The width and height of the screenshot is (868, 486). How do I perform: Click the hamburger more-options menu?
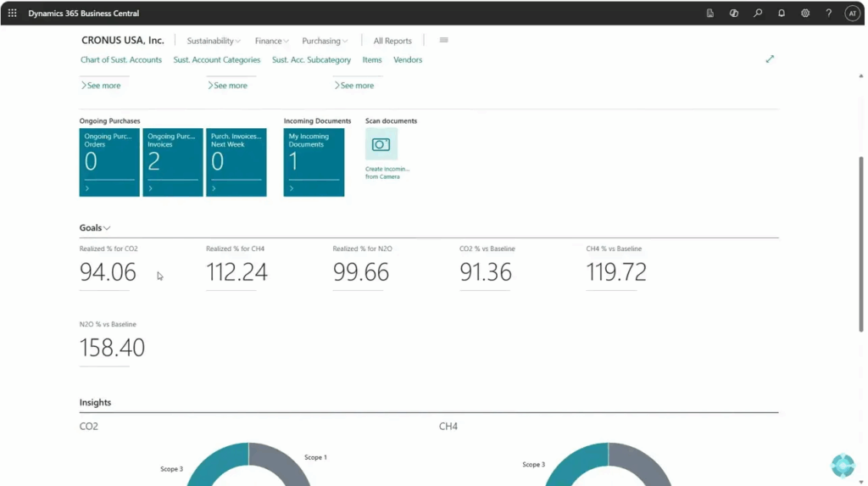coord(443,40)
